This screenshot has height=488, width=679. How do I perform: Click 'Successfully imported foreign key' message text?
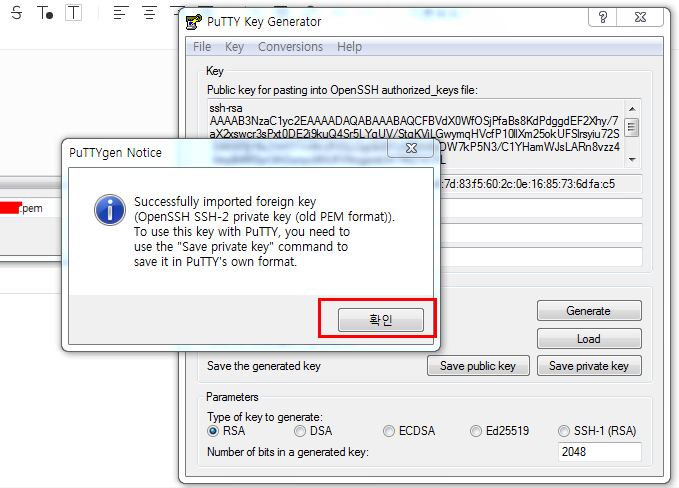pyautogui.click(x=225, y=202)
